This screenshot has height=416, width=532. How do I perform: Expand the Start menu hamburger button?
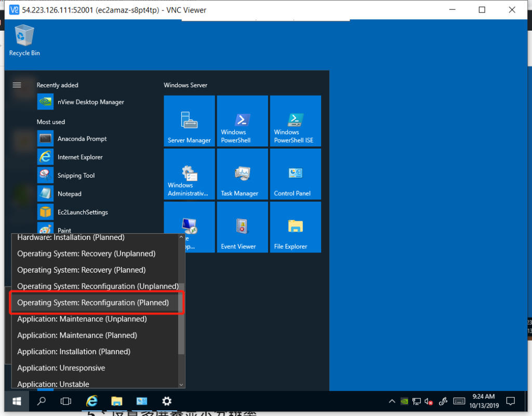17,85
